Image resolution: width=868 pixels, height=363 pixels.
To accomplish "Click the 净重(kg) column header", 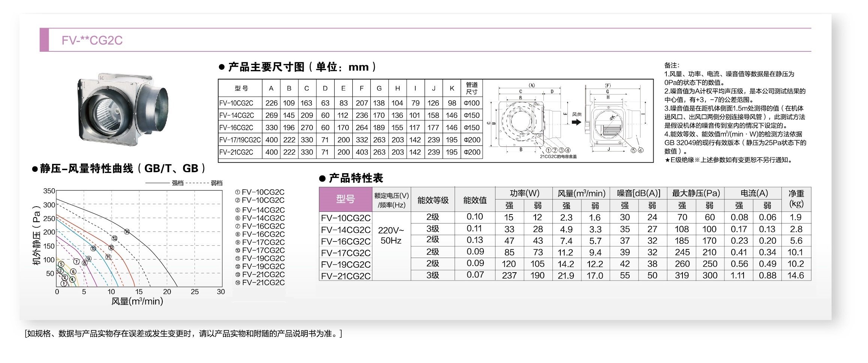I will 796,198.
